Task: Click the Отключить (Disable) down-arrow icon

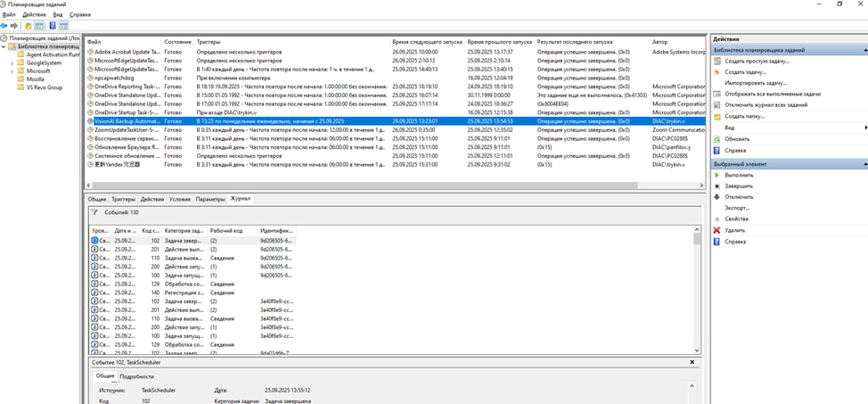Action: coord(717,197)
